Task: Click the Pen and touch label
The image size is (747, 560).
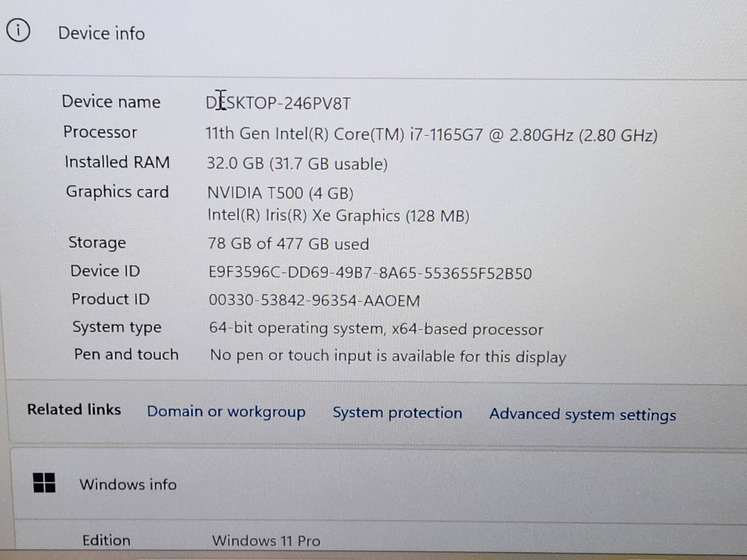Action: [x=126, y=354]
